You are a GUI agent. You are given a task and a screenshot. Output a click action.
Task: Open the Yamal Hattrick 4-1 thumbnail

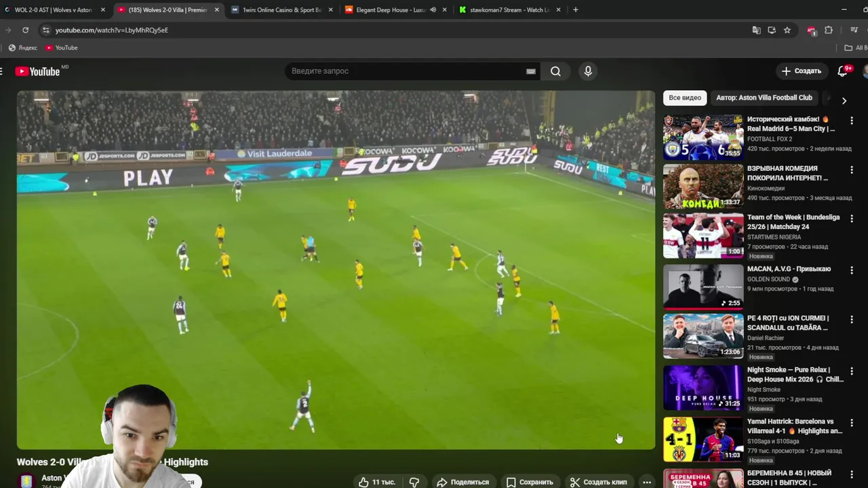[x=703, y=439]
